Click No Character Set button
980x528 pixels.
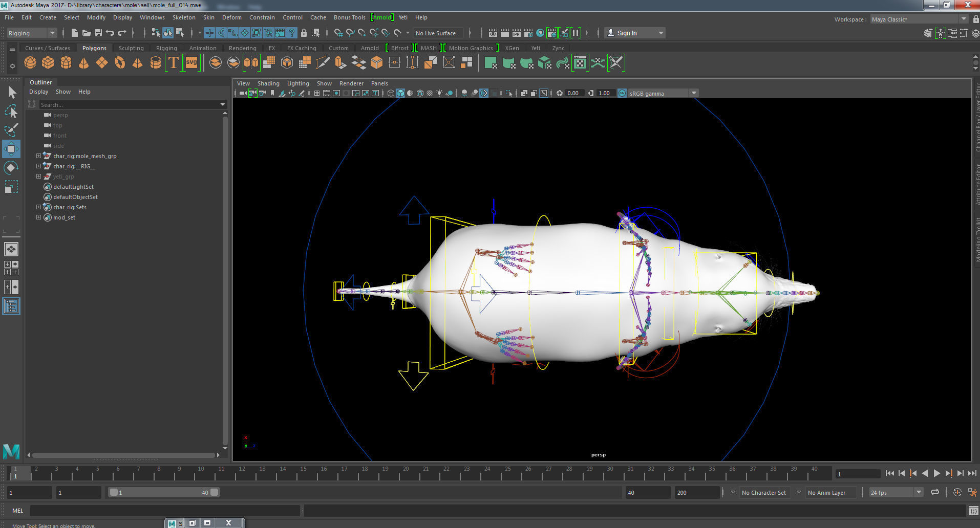point(763,493)
